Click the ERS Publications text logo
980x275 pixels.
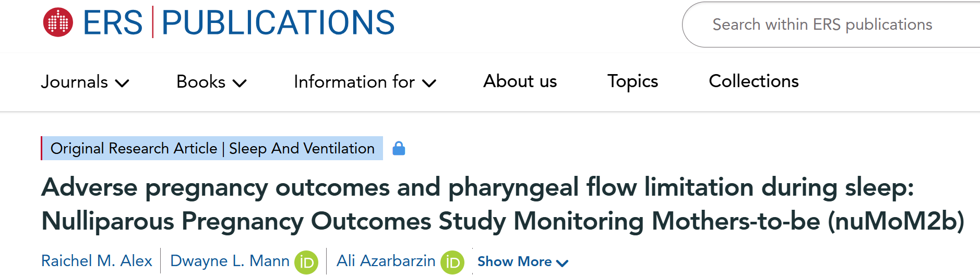click(x=239, y=22)
